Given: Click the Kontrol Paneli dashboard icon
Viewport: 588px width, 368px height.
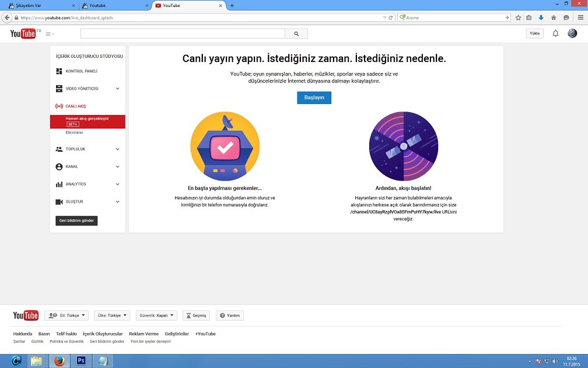Looking at the screenshot, I should click(59, 71).
